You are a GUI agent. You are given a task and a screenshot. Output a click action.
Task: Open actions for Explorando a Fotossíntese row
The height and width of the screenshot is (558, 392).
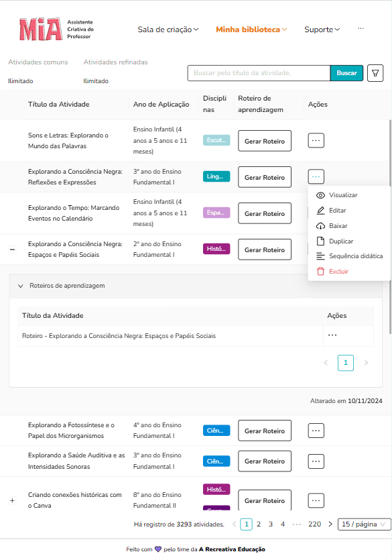[x=316, y=431]
